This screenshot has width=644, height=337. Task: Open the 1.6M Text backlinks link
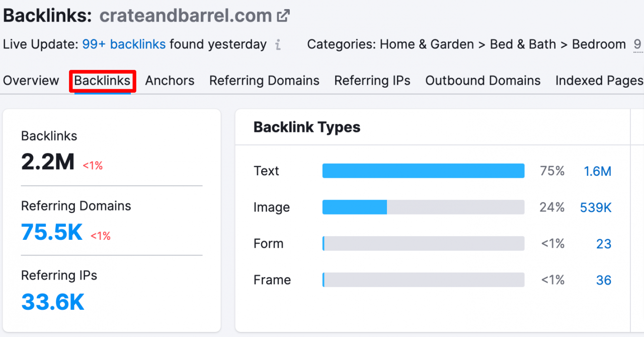(598, 171)
